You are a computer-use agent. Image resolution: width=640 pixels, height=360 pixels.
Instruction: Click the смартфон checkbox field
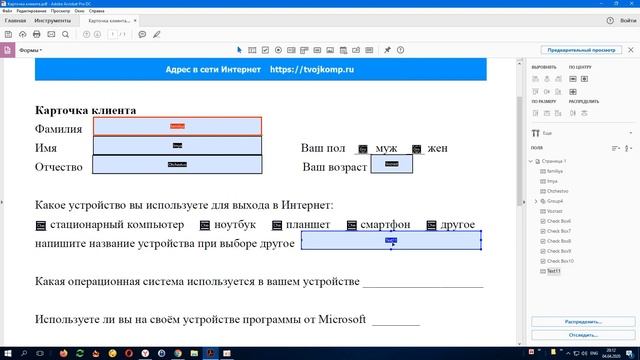click(x=351, y=225)
